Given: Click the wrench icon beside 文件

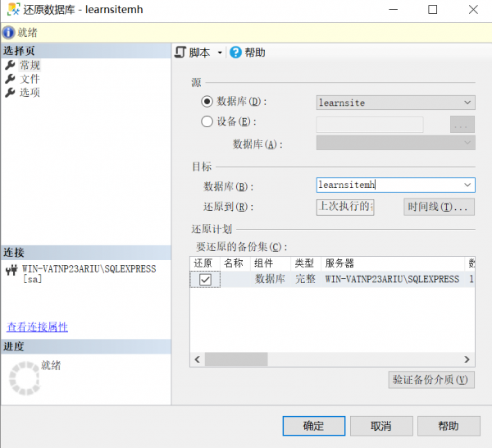Looking at the screenshot, I should [x=10, y=79].
